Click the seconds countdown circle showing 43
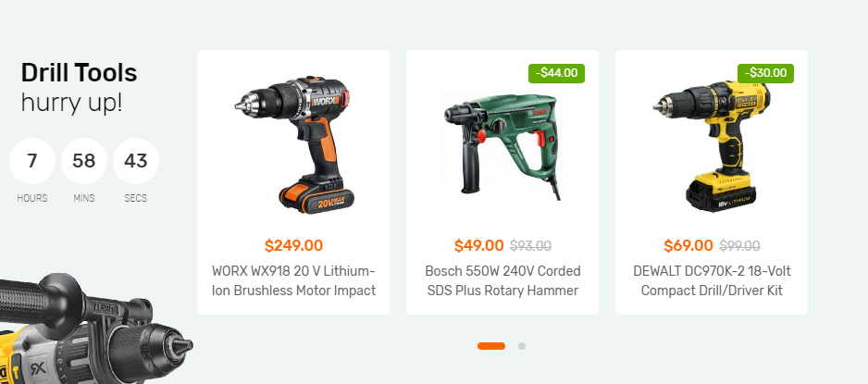 (x=136, y=161)
